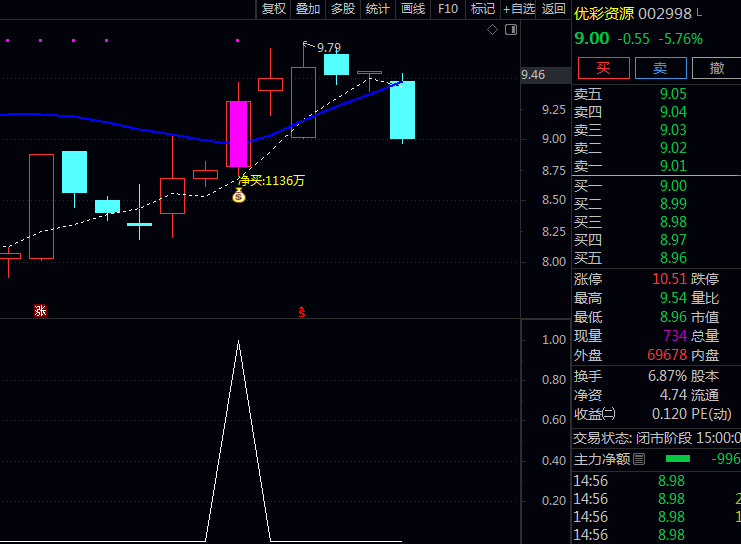
Task: Click the 现量 value 734
Action: (675, 336)
